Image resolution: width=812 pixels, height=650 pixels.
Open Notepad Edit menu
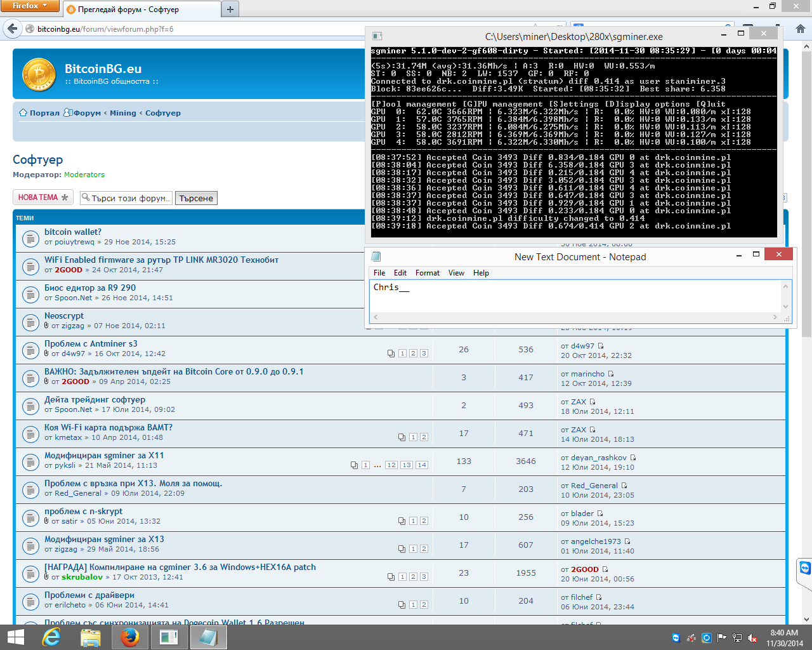400,273
